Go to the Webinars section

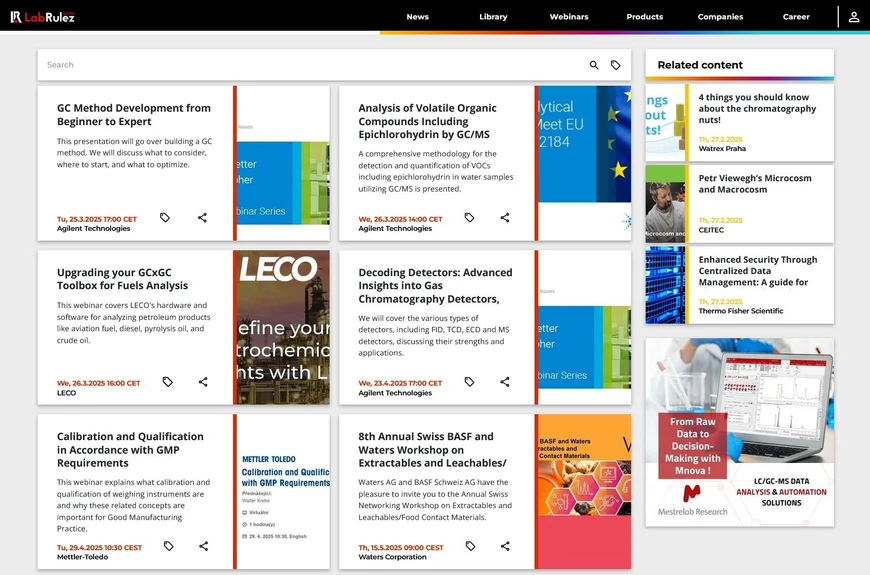point(569,17)
